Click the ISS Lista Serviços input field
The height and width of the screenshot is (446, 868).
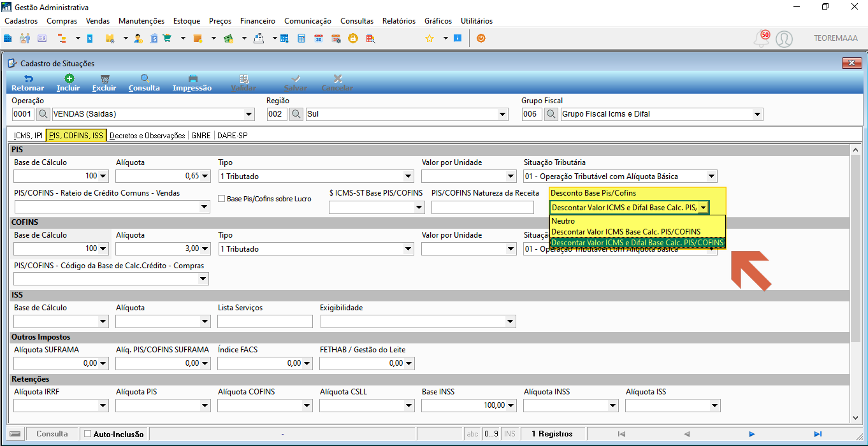click(265, 322)
